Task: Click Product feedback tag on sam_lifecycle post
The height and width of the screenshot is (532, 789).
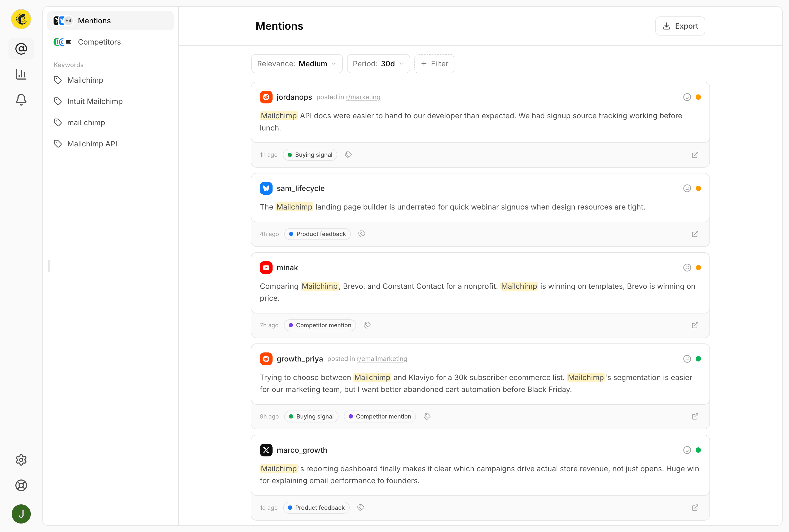Action: tap(318, 234)
